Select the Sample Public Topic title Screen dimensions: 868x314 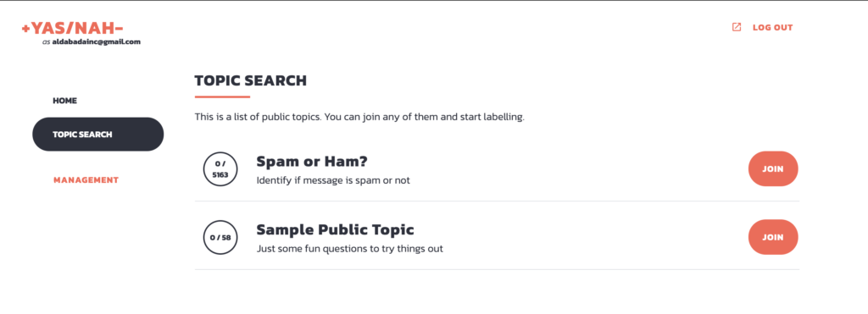[x=335, y=230]
